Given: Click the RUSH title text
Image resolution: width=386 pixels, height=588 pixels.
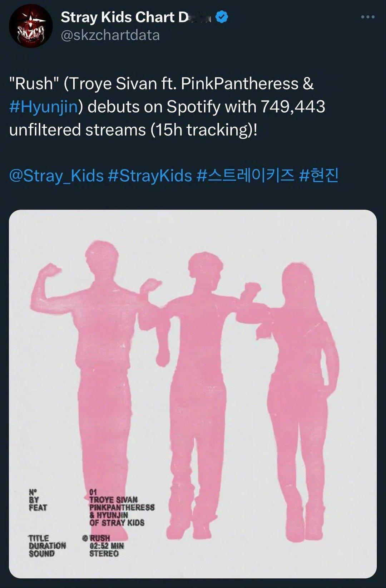Looking at the screenshot, I should tap(100, 538).
